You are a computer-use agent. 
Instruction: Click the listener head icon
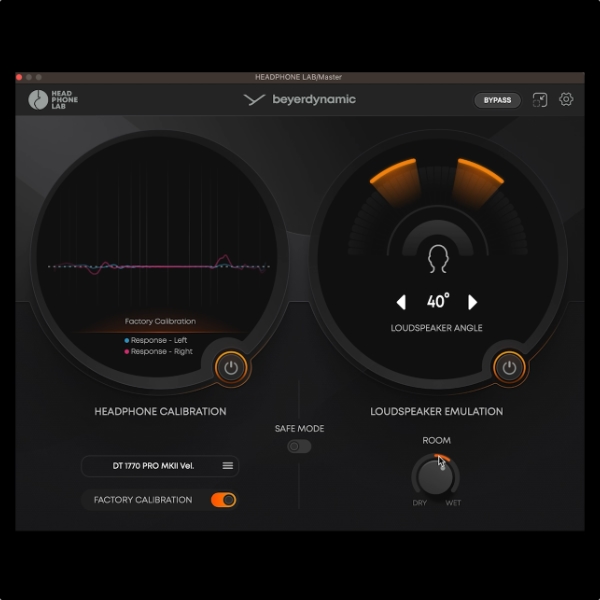click(x=438, y=259)
